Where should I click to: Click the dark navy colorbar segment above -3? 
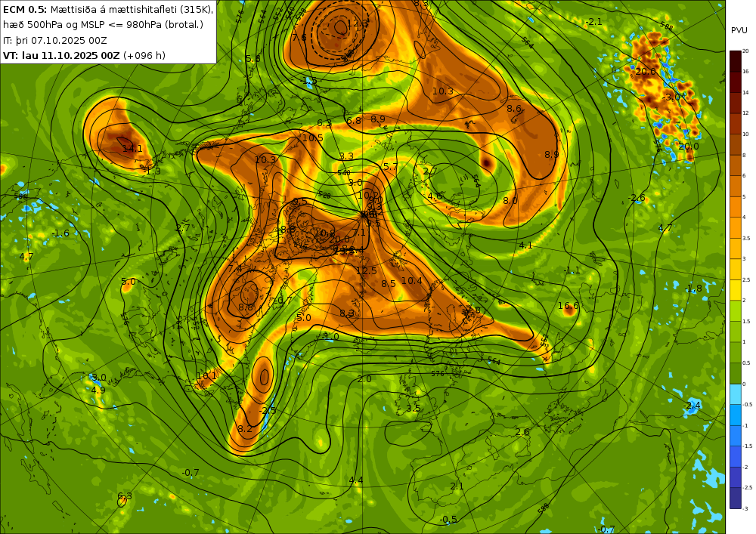click(736, 498)
